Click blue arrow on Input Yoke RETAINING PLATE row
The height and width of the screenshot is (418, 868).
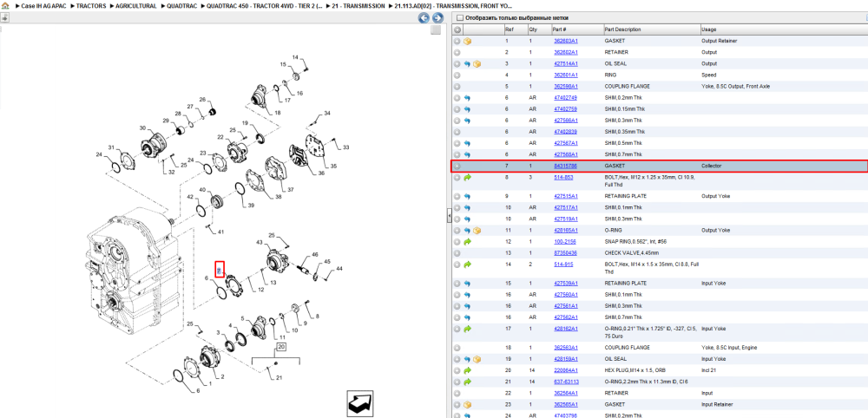point(467,283)
